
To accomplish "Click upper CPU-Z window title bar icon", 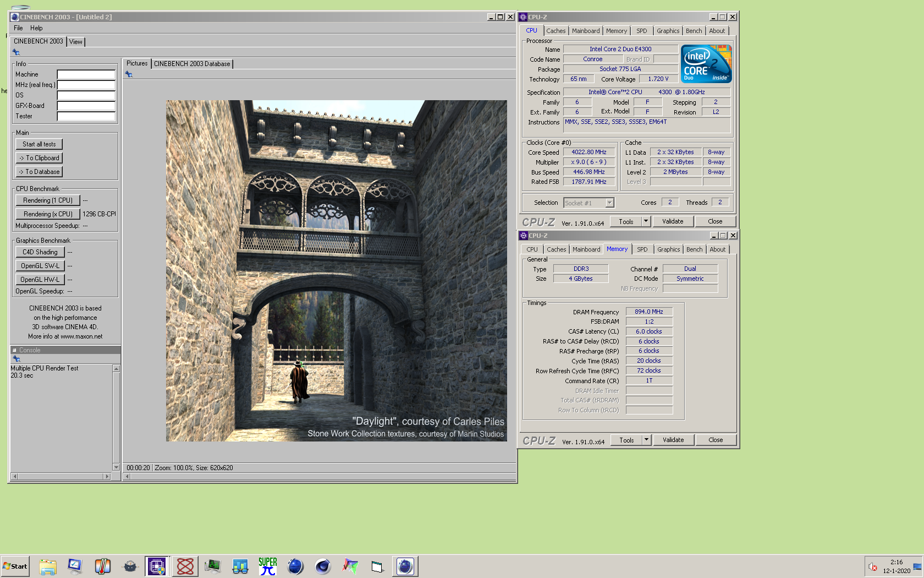I will [523, 17].
